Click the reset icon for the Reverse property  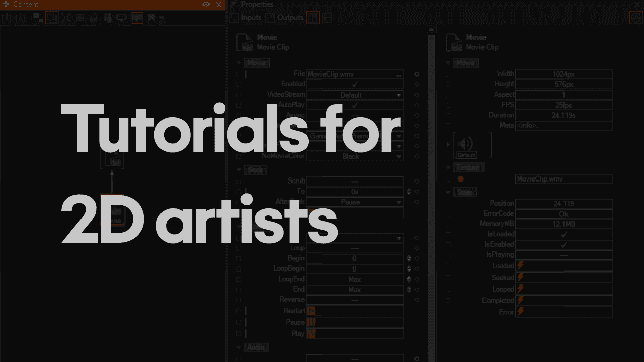tap(417, 300)
